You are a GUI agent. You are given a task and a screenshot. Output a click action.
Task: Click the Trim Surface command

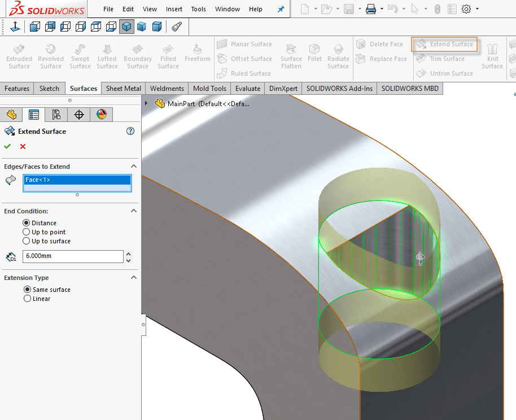click(440, 59)
